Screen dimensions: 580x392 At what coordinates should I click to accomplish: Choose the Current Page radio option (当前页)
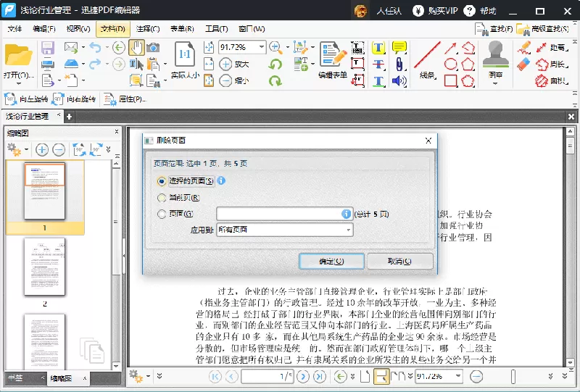coord(161,198)
